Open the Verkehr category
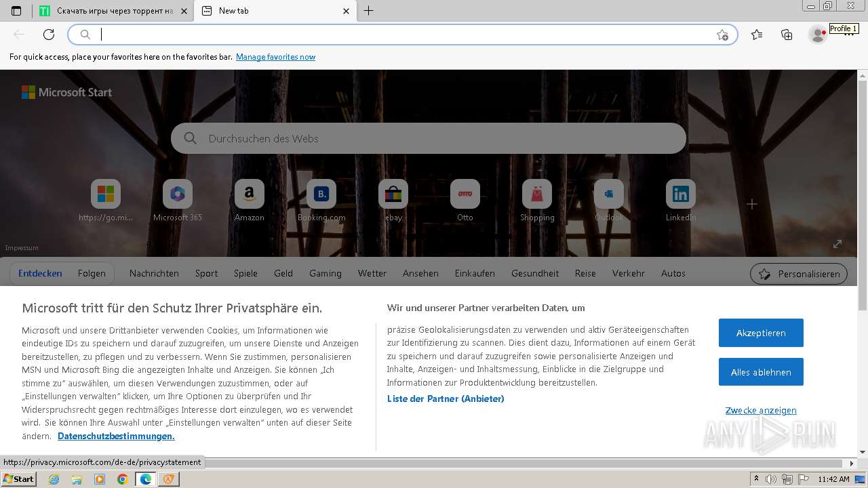 click(629, 273)
